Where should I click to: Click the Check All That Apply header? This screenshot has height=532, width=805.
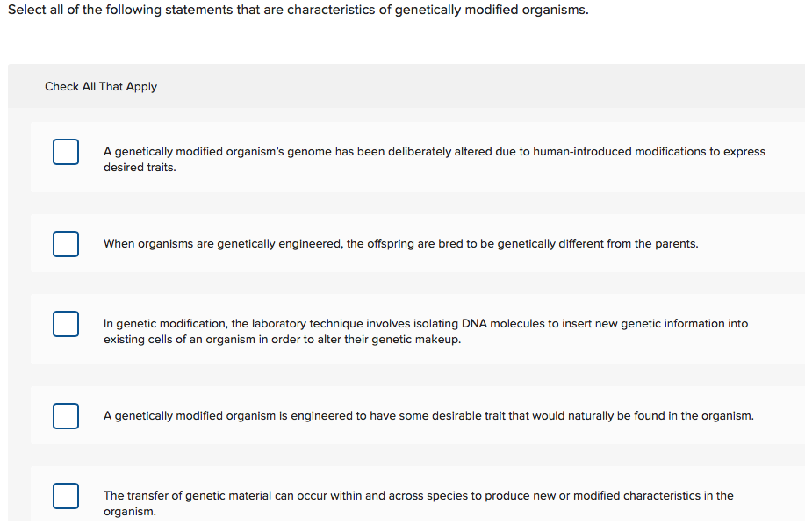click(101, 86)
